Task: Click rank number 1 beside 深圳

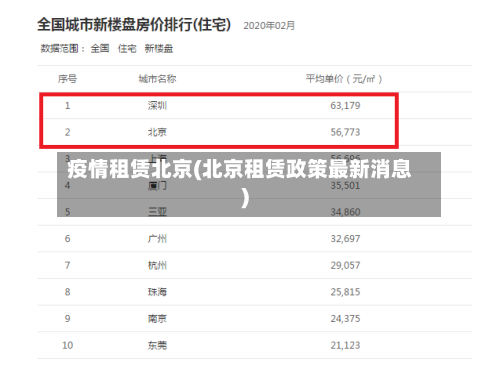Action: pos(67,106)
